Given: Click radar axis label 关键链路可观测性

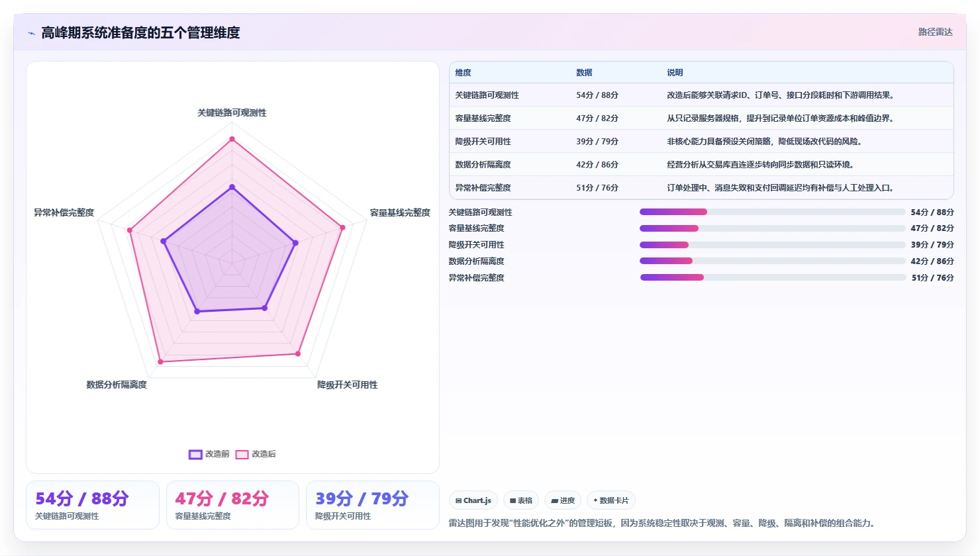Looking at the screenshot, I should pos(232,113).
